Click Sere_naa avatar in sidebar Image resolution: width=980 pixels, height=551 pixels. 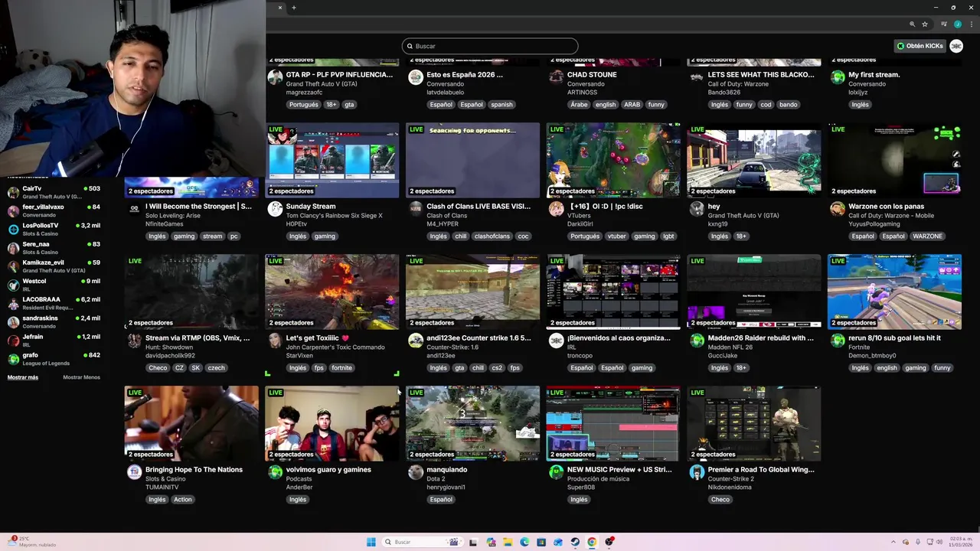tap(13, 248)
